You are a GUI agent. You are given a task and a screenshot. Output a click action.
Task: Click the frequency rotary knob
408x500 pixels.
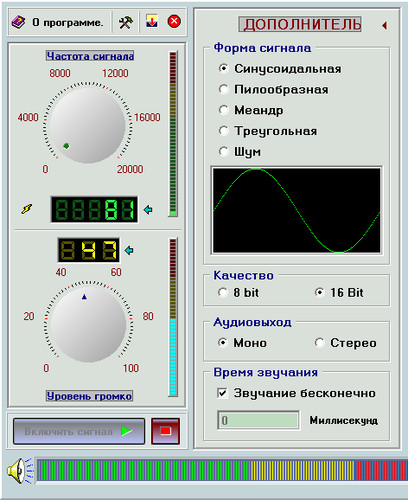88,125
